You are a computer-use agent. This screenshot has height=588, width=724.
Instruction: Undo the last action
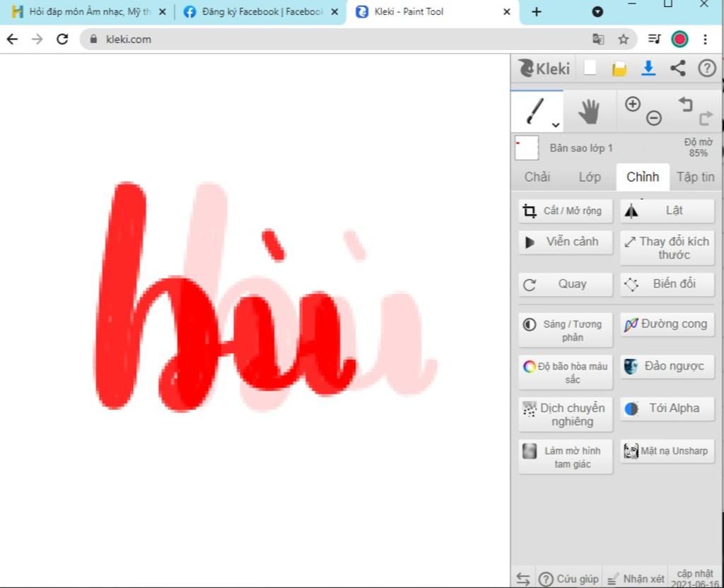(x=685, y=105)
